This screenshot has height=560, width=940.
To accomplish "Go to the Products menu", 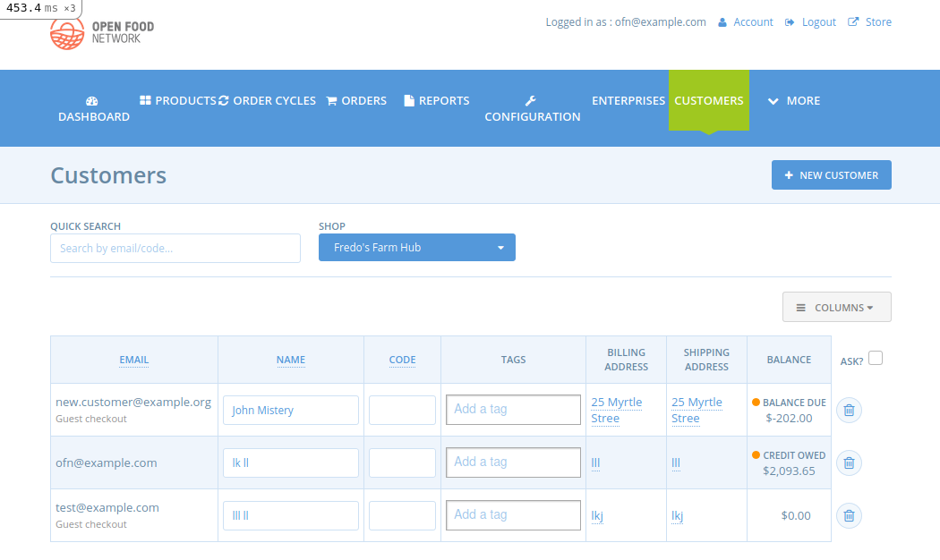I will (x=177, y=100).
